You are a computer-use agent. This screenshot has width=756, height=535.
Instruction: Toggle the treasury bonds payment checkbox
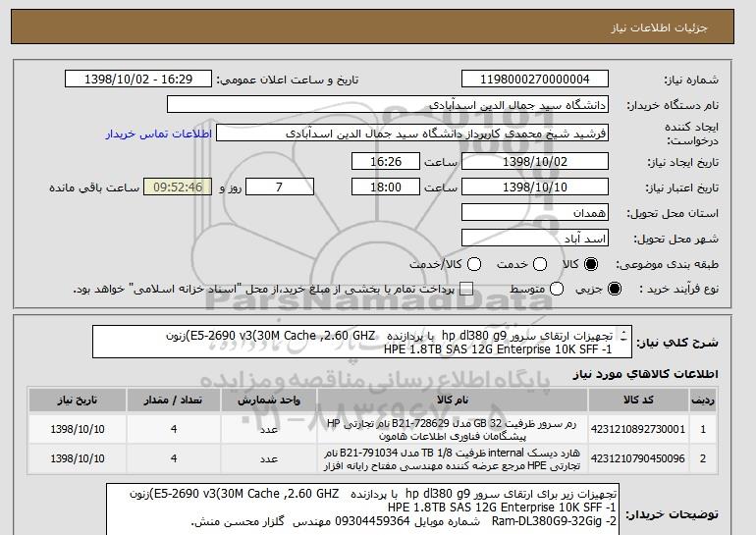coord(466,289)
